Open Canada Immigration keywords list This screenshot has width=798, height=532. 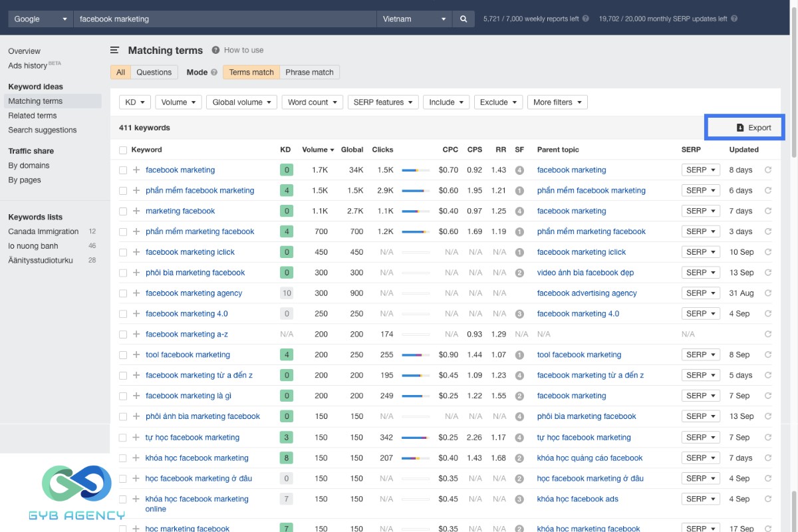pos(43,231)
